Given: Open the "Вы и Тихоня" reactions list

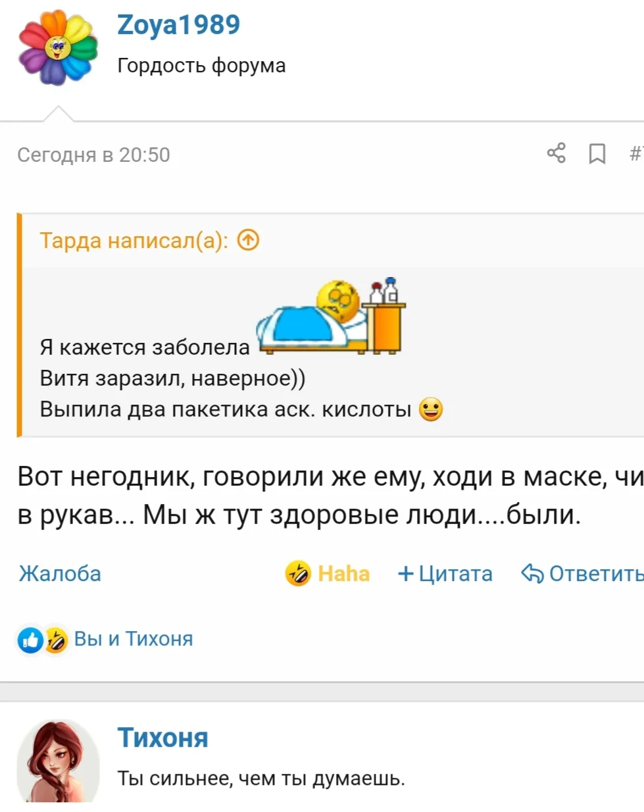Looking at the screenshot, I should 134,639.
